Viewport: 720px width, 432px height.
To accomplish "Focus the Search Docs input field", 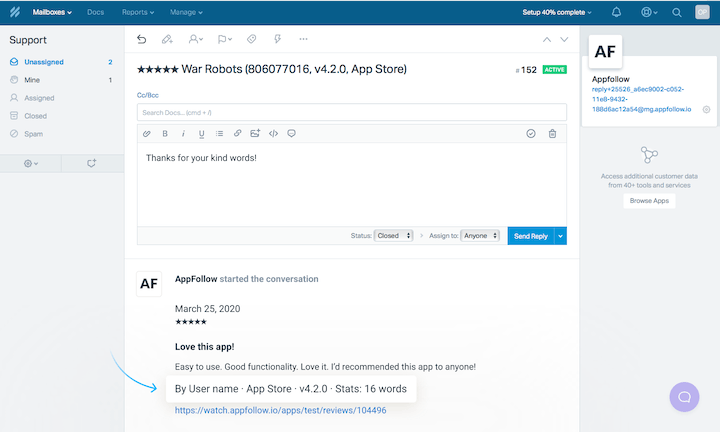I will [x=352, y=112].
